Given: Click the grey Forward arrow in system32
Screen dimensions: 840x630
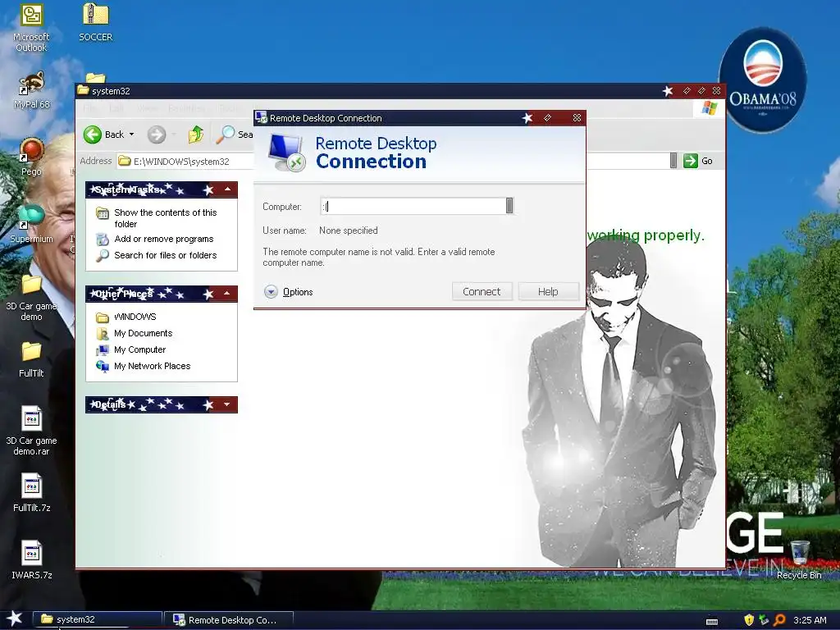Looking at the screenshot, I should coord(157,135).
